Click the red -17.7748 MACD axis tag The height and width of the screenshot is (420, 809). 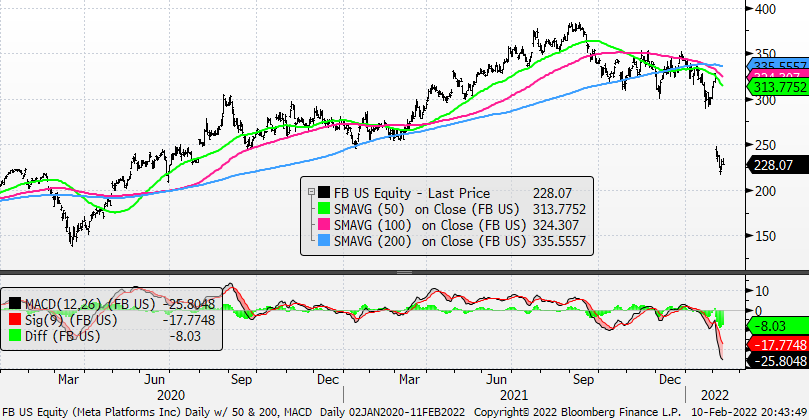[778, 344]
